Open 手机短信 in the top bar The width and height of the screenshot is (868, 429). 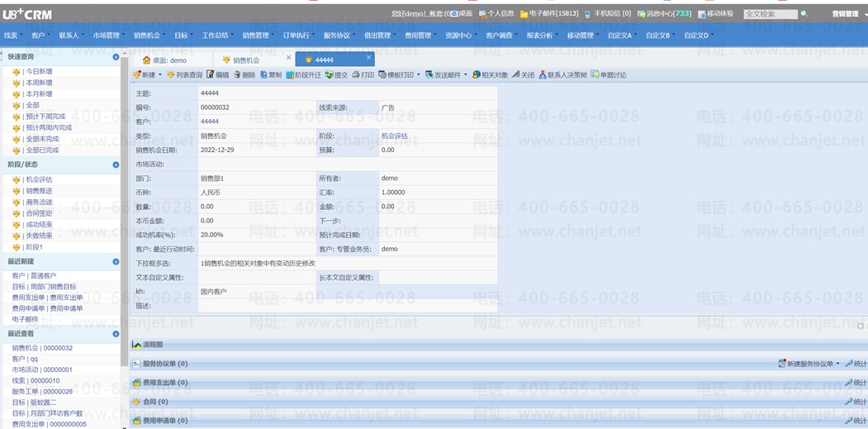click(x=607, y=14)
